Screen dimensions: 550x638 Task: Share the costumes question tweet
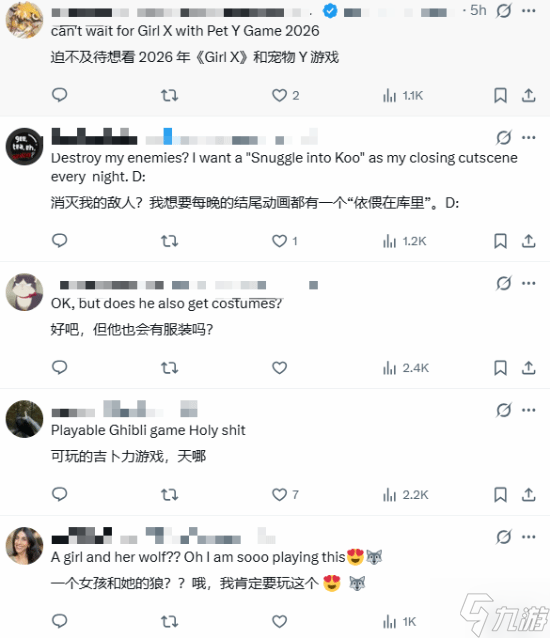pyautogui.click(x=528, y=368)
